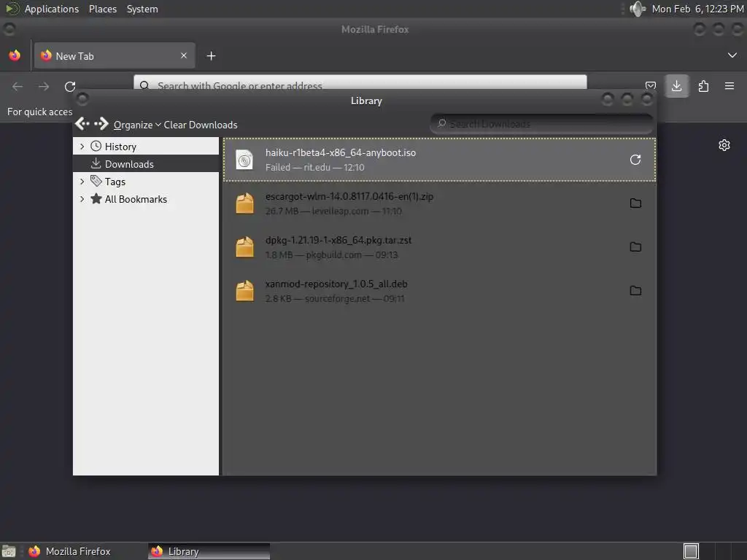Click the 'Failed — rit.edu — 12:10' status
This screenshot has height=560, width=747.
(315, 167)
